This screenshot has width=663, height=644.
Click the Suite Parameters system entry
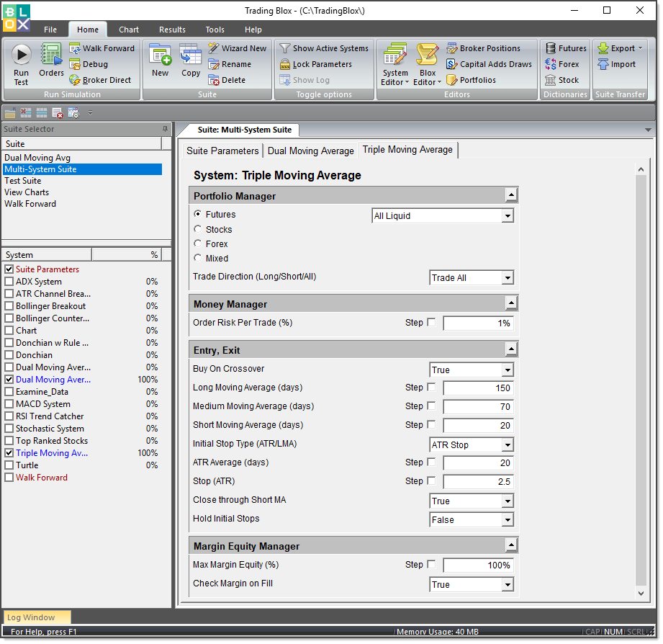pos(48,269)
